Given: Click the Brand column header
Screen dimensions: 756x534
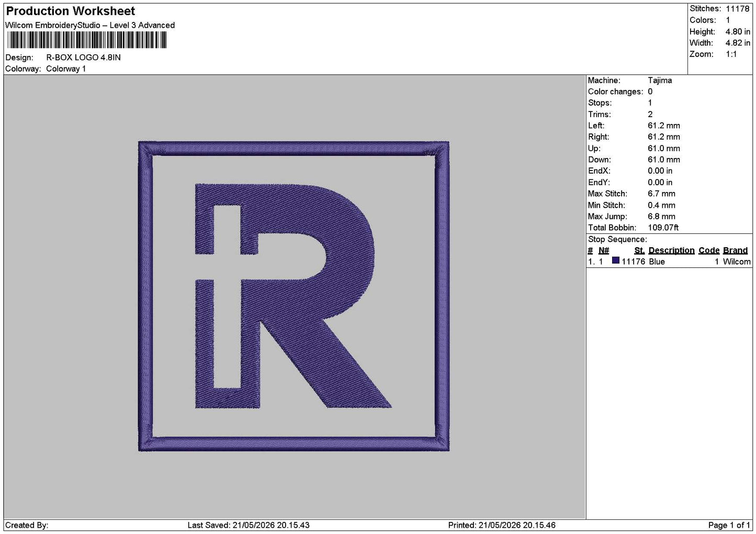Looking at the screenshot, I should 735,251.
